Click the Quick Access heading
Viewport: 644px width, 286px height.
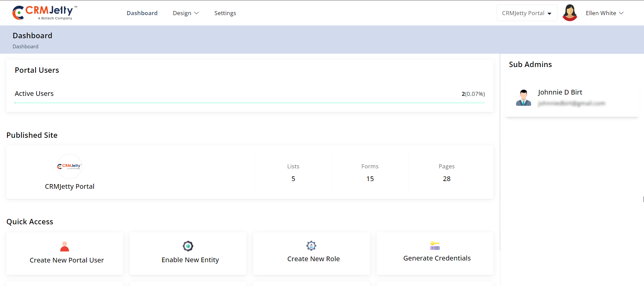coord(30,222)
